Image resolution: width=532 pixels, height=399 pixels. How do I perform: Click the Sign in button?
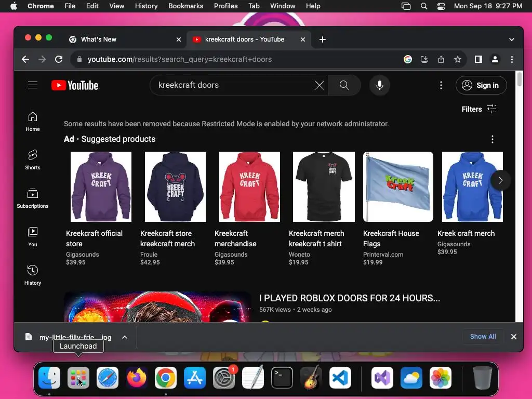point(481,85)
